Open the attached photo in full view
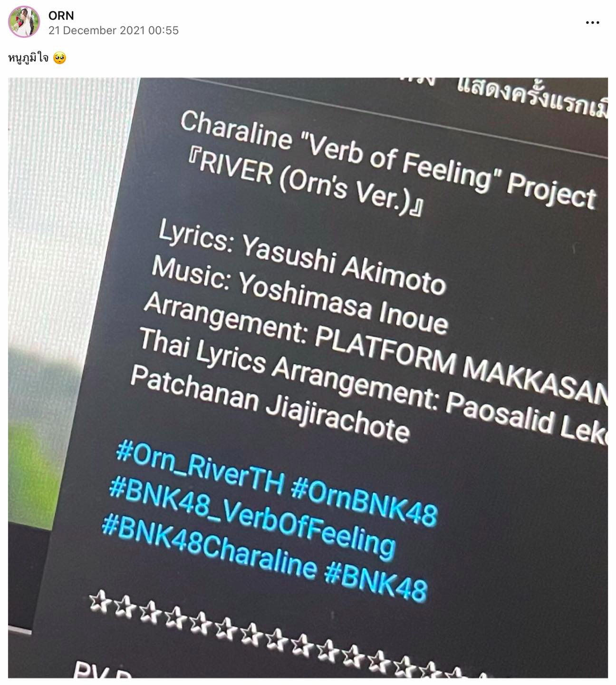Screen dimensions: 616x685 308,378
